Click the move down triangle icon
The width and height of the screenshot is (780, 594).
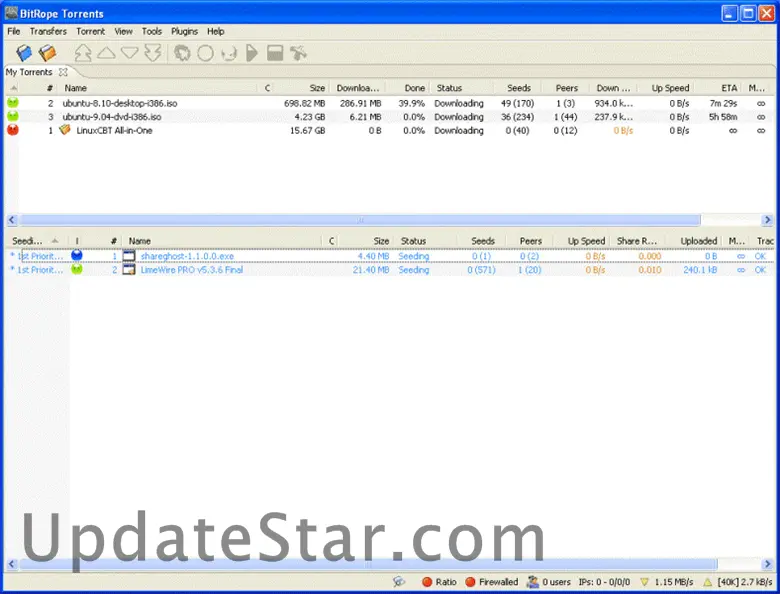point(130,52)
